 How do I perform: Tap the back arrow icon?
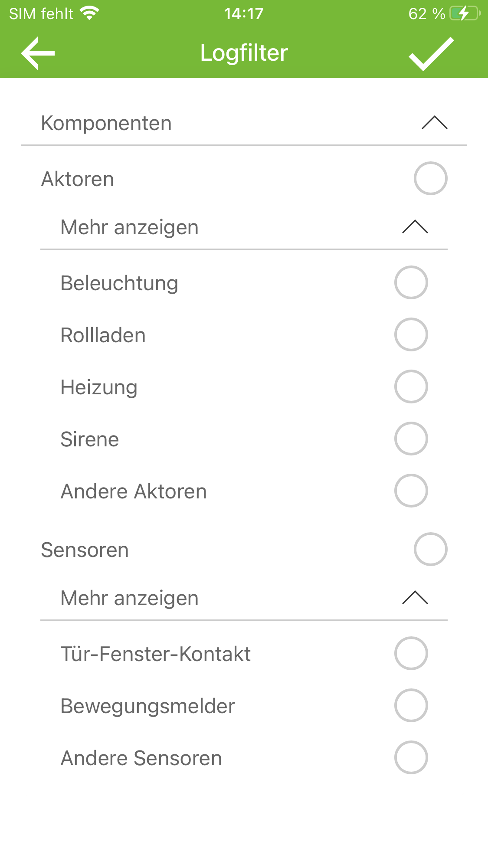coord(38,53)
